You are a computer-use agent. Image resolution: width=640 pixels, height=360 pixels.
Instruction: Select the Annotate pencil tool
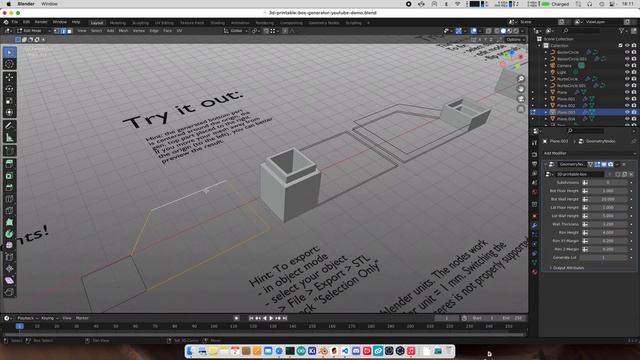[9, 126]
